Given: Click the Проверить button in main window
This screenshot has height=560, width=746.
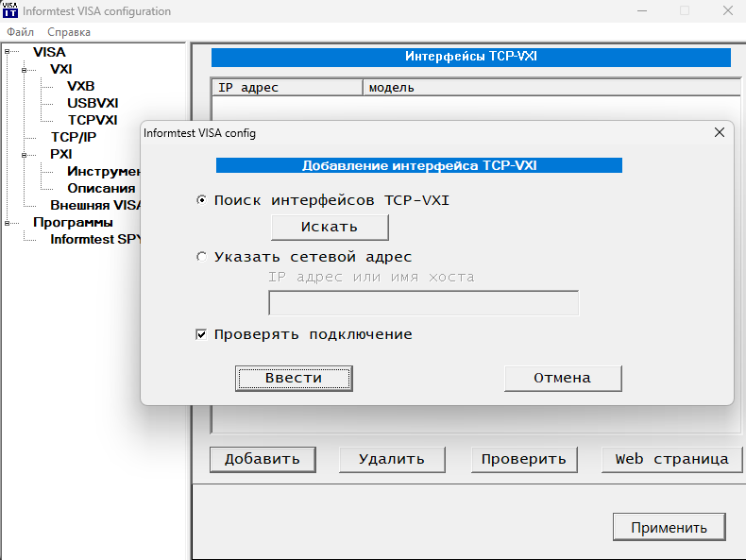Looking at the screenshot, I should click(524, 459).
